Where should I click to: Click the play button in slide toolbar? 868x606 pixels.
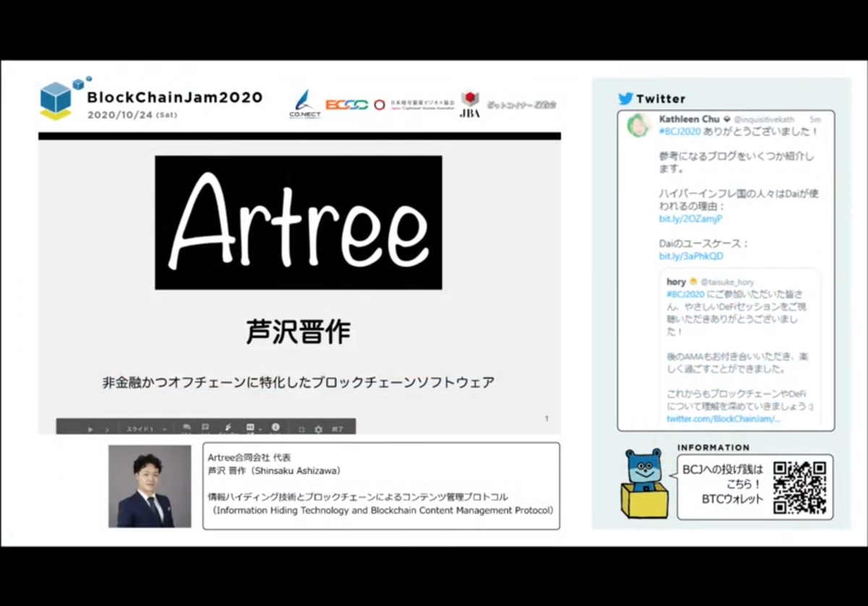(x=90, y=430)
